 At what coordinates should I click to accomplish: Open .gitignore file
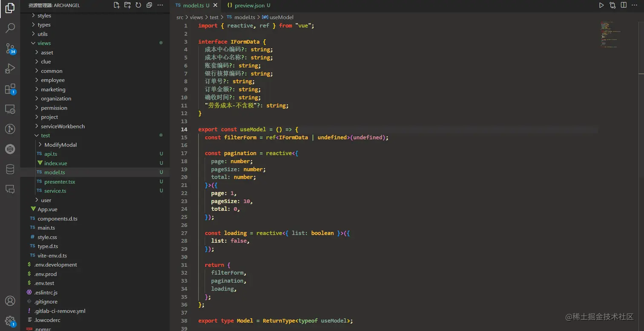pyautogui.click(x=95, y=302)
